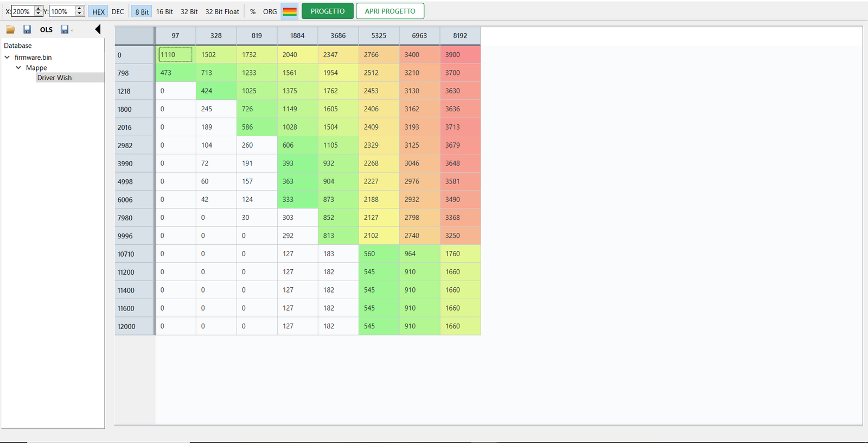Image resolution: width=868 pixels, height=443 pixels.
Task: Click the save-as floppy icon beside OLS
Action: click(66, 29)
